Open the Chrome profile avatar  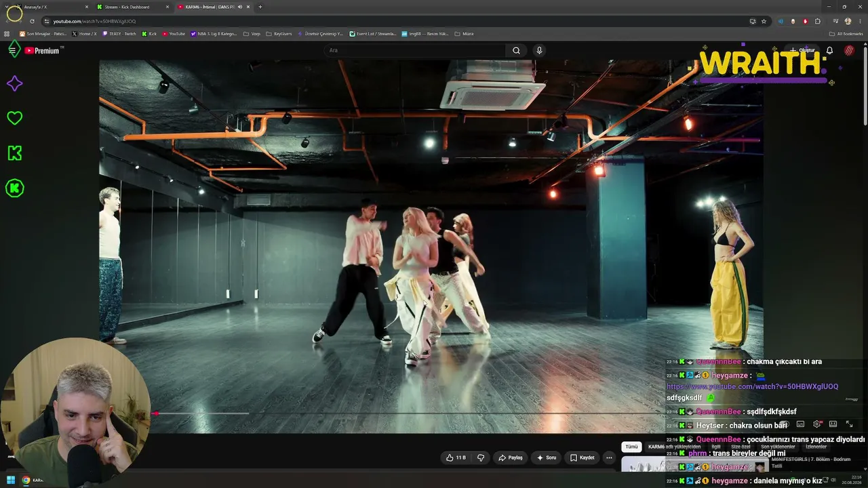[x=848, y=21]
